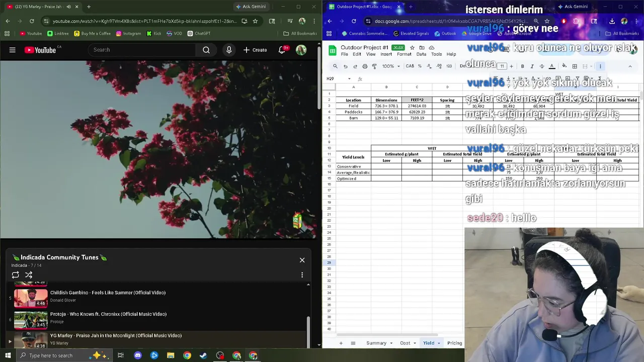Activate the paint format tool
Screen dimensions: 644x362
tap(374, 66)
